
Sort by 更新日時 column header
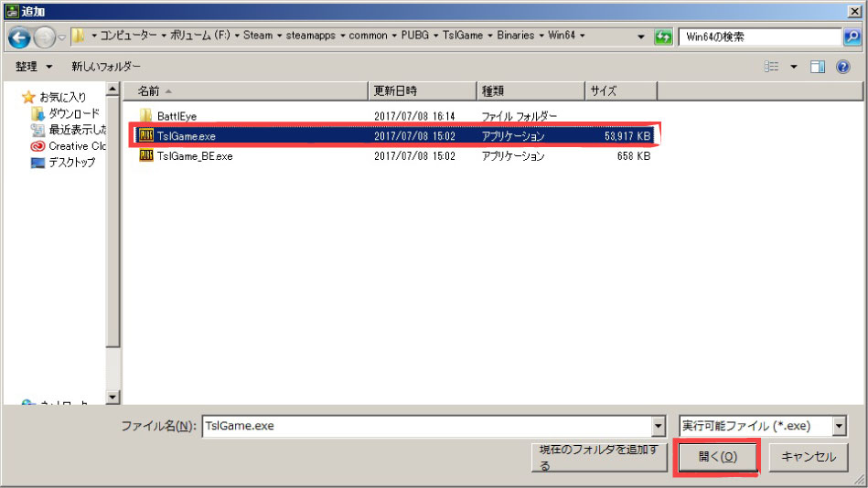tap(423, 90)
